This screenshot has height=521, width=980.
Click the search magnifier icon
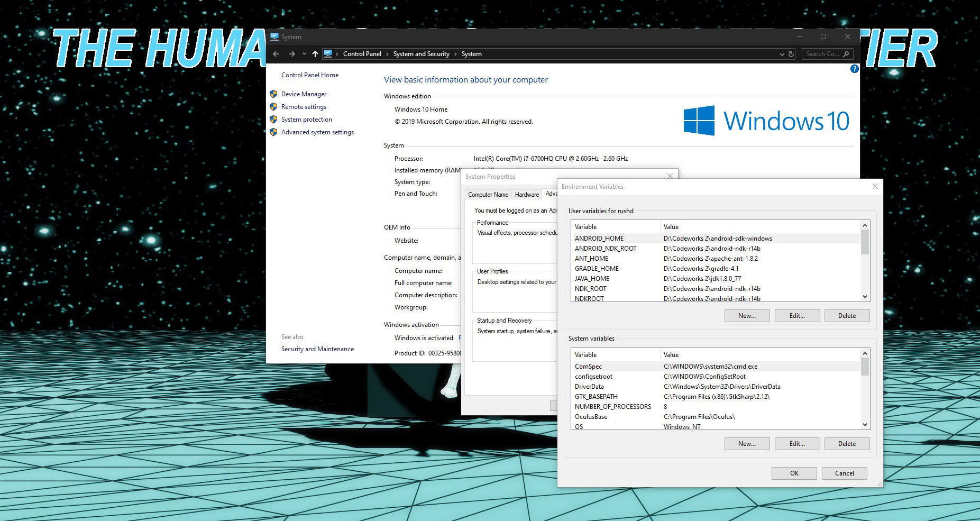pyautogui.click(x=846, y=54)
